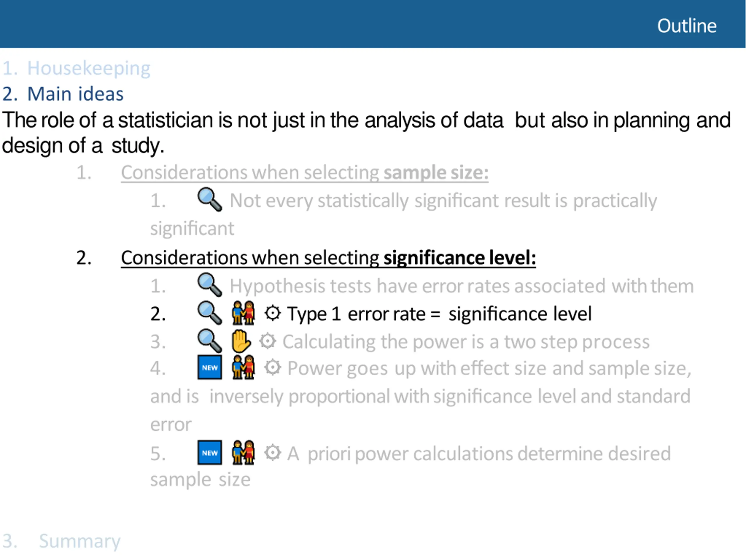The width and height of the screenshot is (746, 560).
Task: Click the NEW badge beside 'Power goes up'
Action: coord(210,367)
